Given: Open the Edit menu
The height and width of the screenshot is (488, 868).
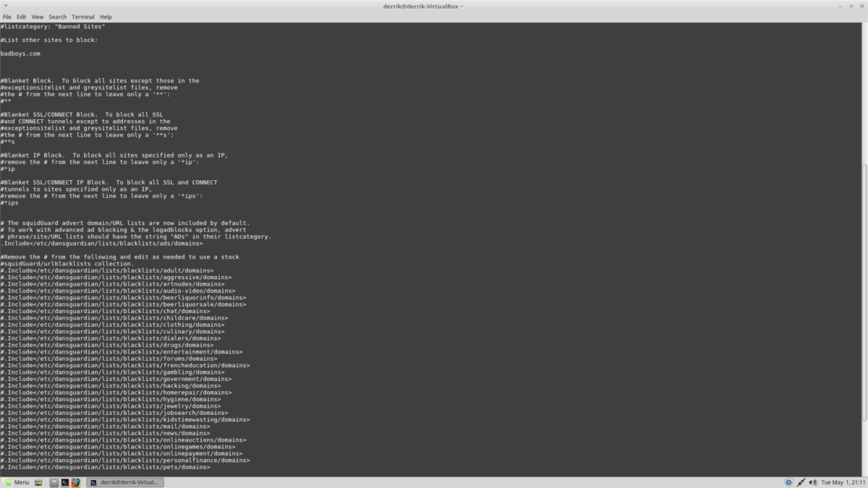Looking at the screenshot, I should pyautogui.click(x=22, y=17).
